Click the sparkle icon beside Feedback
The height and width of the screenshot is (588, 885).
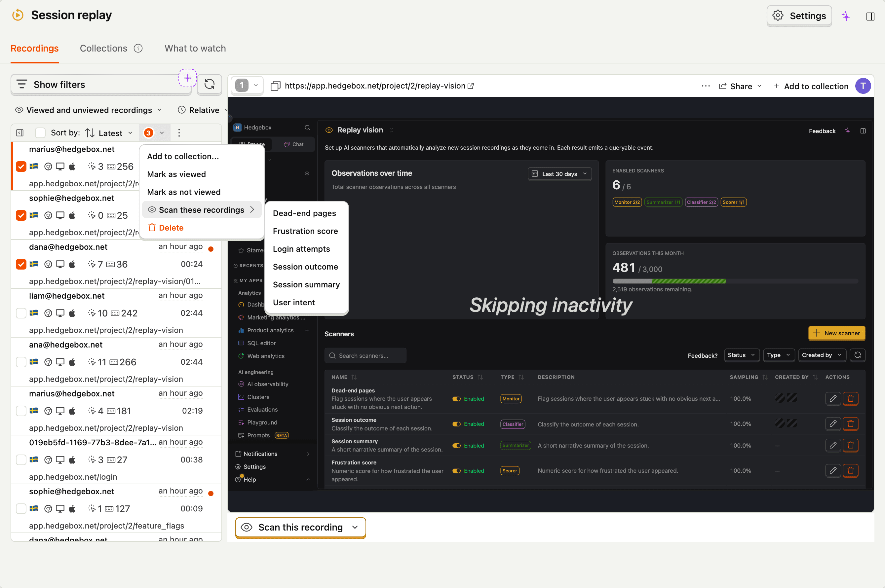(847, 131)
